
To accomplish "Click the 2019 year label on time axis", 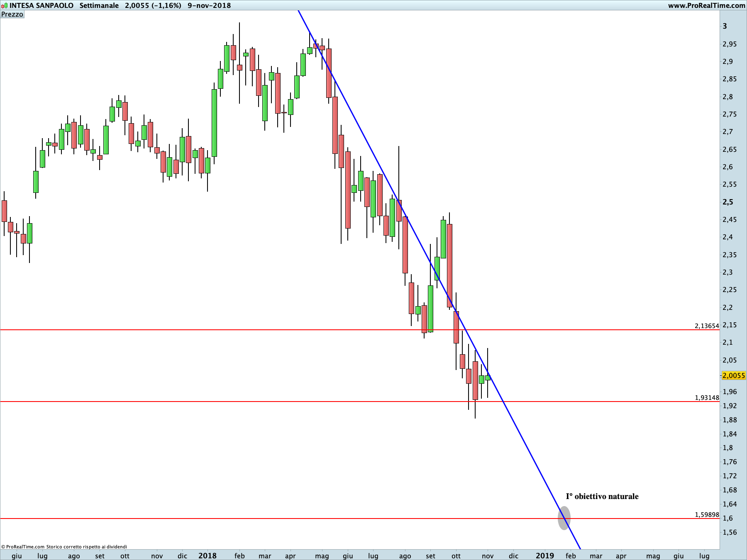I will pos(545,555).
